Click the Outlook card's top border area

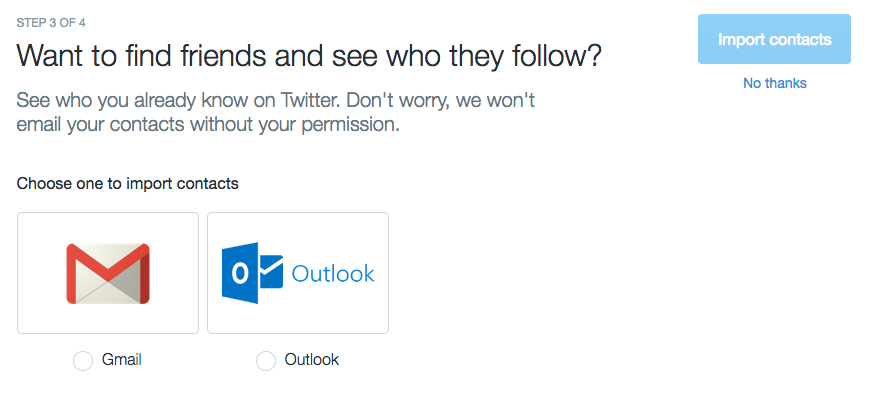298,213
